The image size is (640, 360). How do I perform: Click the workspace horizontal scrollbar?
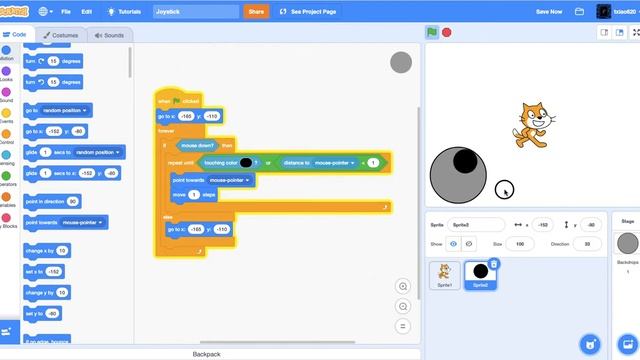pos(278,342)
